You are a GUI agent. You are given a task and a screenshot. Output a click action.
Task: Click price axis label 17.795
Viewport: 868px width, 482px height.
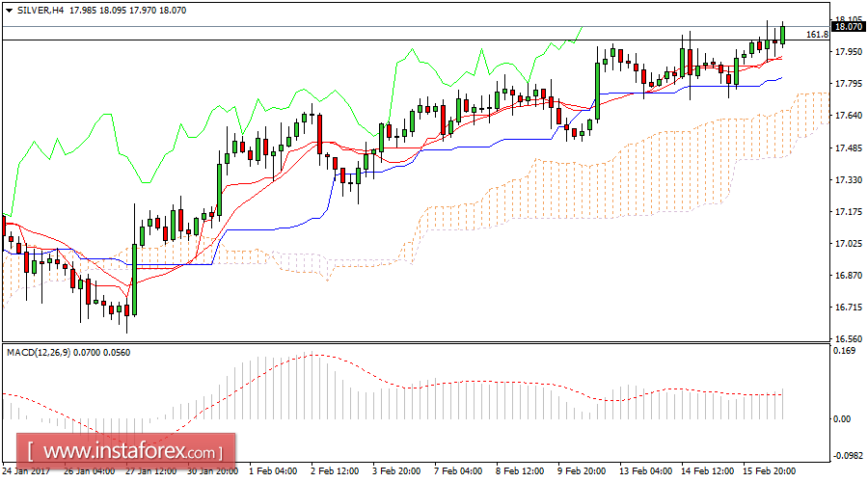(848, 84)
